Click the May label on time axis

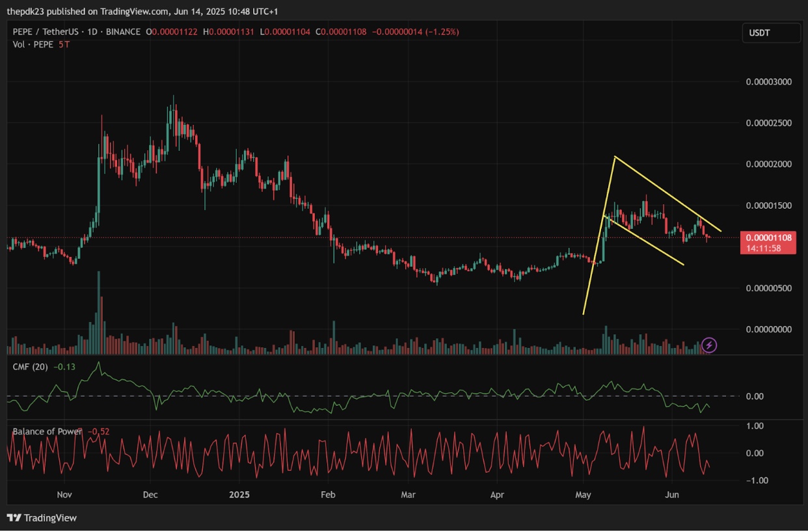[584, 494]
